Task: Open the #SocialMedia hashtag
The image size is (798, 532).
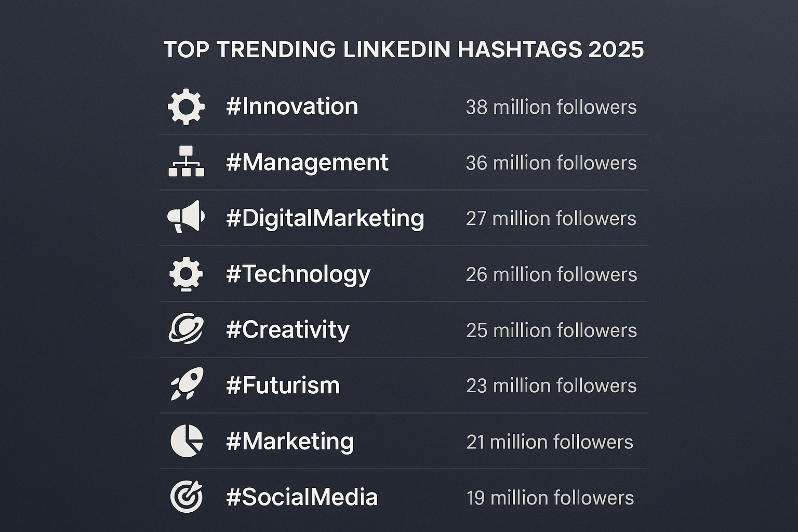Action: (x=302, y=497)
